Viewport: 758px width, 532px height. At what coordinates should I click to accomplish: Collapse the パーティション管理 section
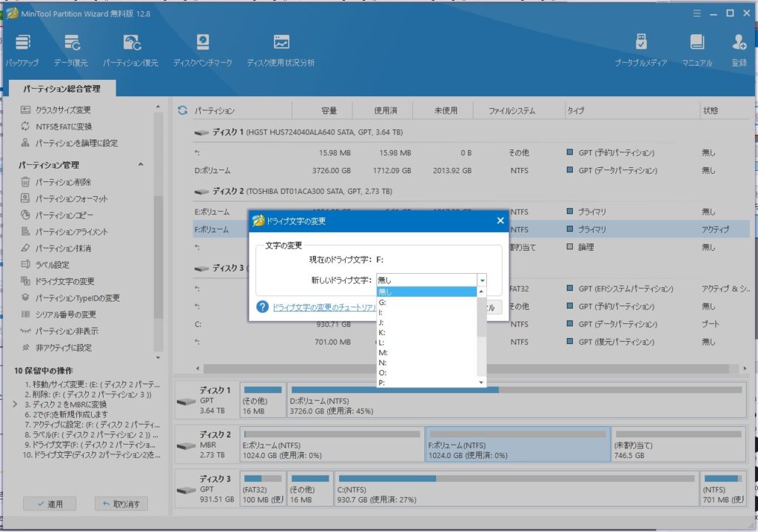pos(141,165)
